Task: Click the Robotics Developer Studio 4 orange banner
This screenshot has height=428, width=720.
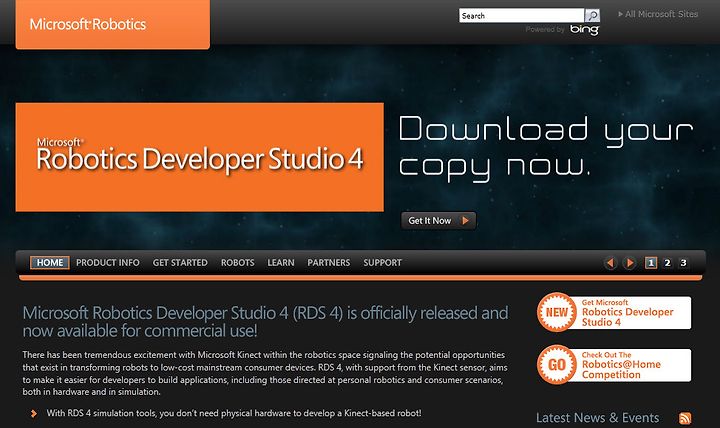Action: pos(200,157)
